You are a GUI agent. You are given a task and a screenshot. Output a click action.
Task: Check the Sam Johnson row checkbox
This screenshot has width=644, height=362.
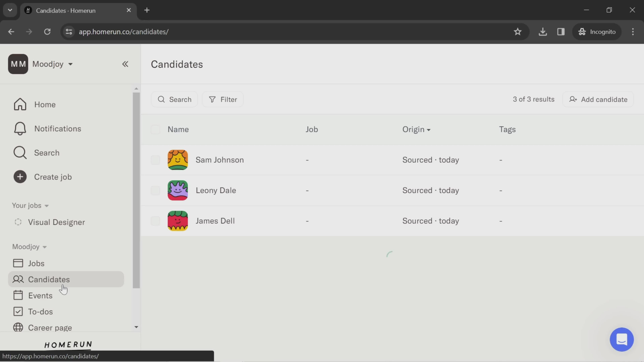click(x=155, y=160)
